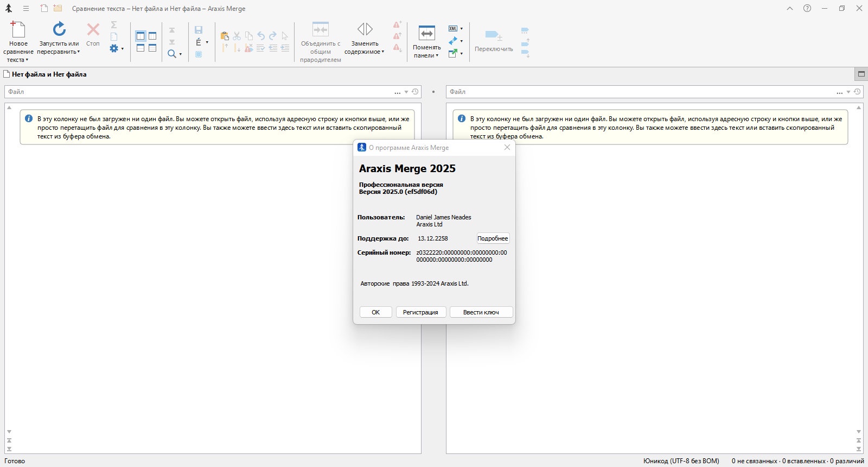Open the magnifier search tool in toolbar
The width and height of the screenshot is (868, 467).
pyautogui.click(x=172, y=54)
